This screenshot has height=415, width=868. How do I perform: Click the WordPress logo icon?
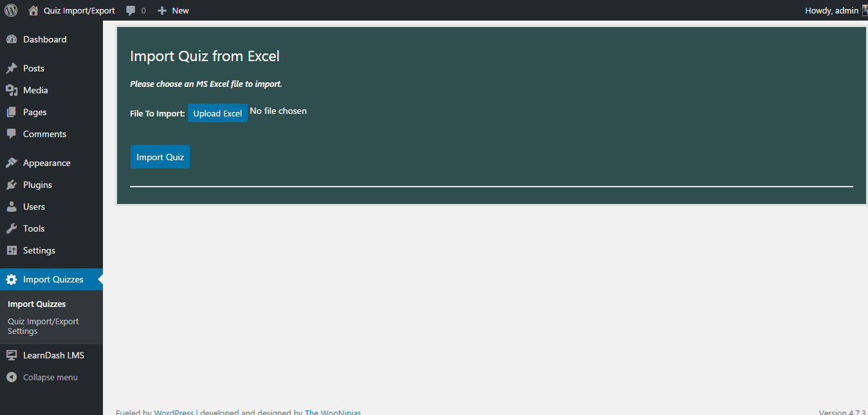click(11, 10)
